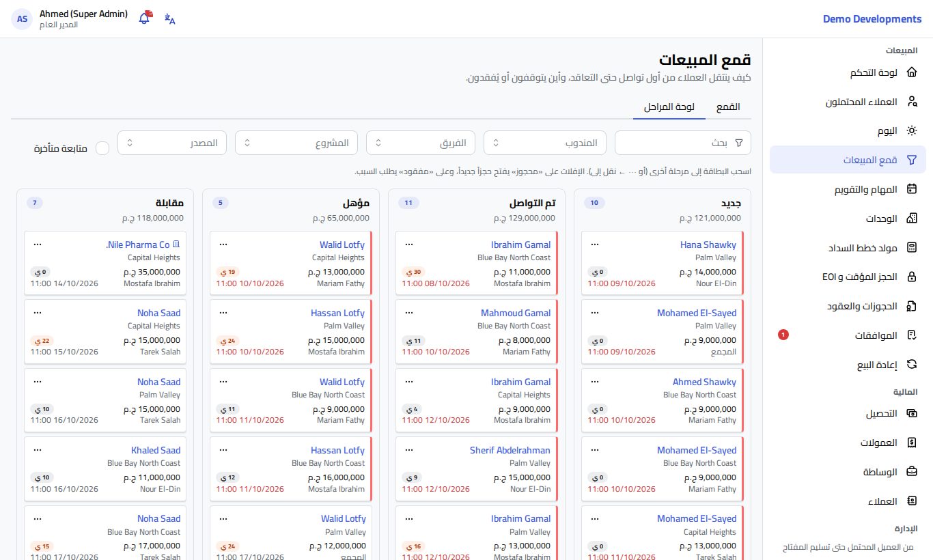The height and width of the screenshot is (560, 933).
Task: Open the Resale refresh icon (إعادة البيع)
Action: (x=911, y=364)
